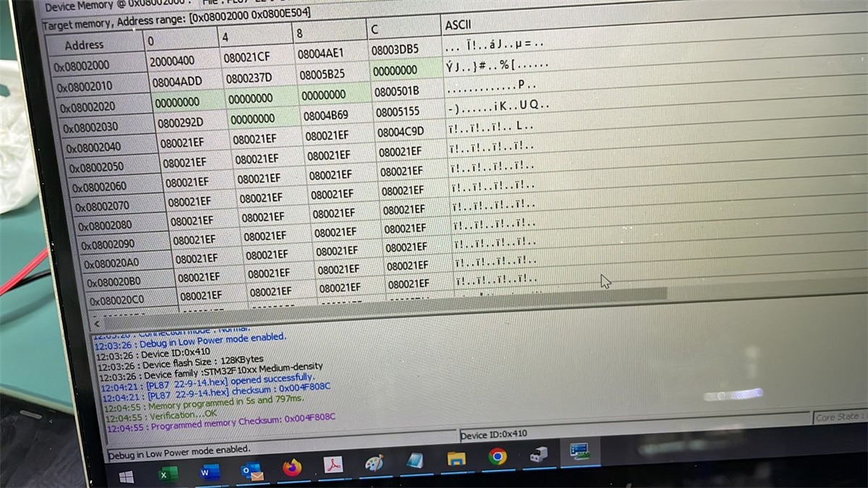
Task: Open Outlook from the taskbar
Action: [252, 471]
